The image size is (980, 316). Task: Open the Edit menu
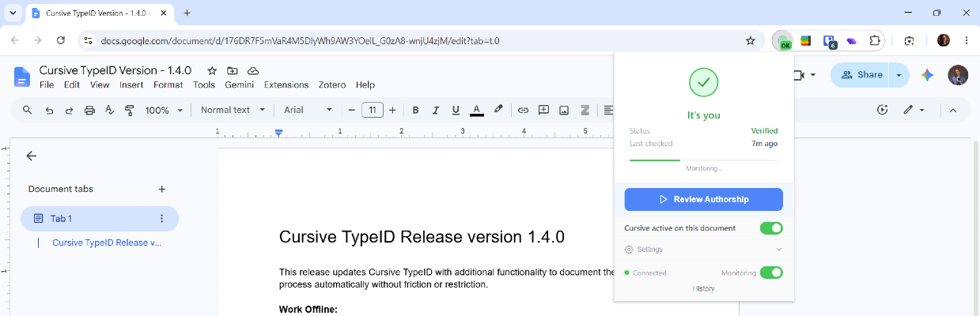(x=72, y=85)
